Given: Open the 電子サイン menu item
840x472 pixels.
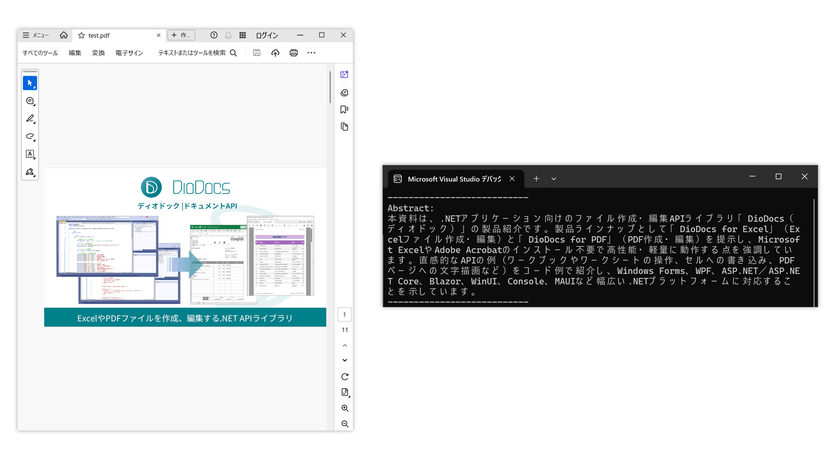Looking at the screenshot, I should click(128, 52).
